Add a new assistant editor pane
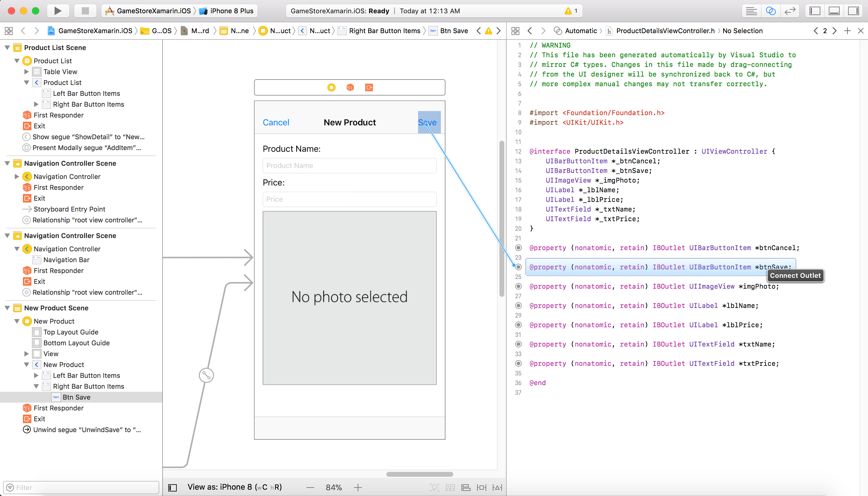868x496 pixels. [x=847, y=31]
